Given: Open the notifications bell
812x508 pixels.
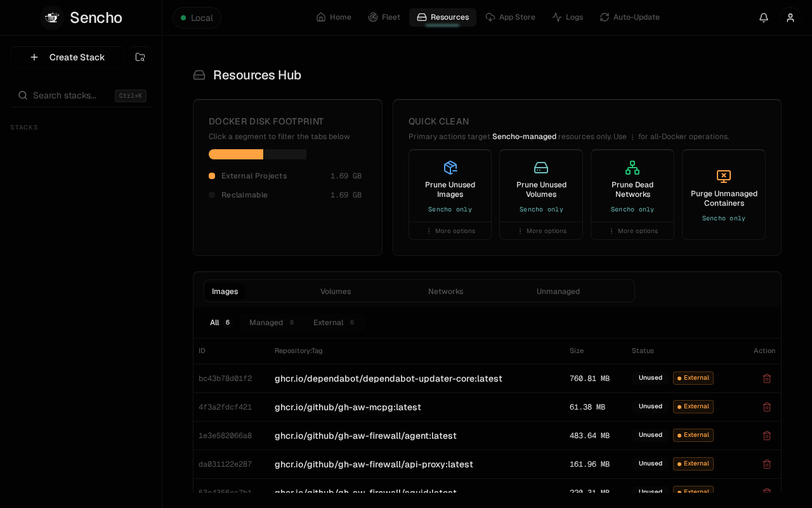Looking at the screenshot, I should tap(764, 18).
